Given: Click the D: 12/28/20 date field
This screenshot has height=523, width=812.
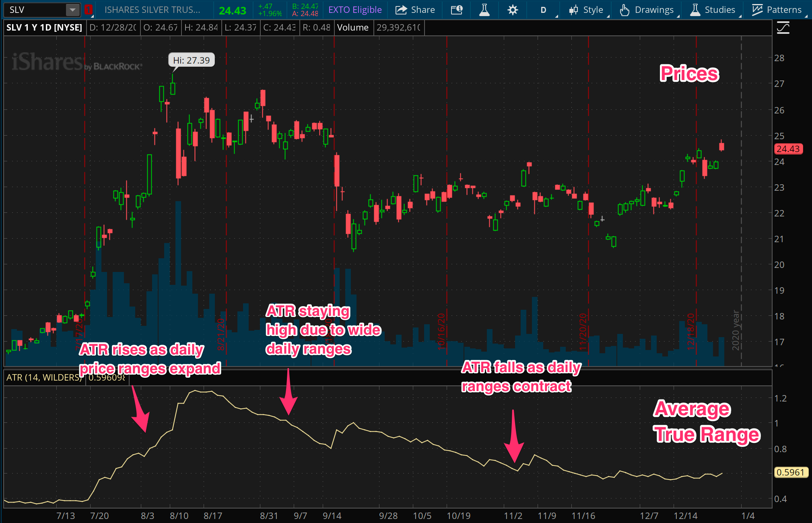Looking at the screenshot, I should [113, 27].
